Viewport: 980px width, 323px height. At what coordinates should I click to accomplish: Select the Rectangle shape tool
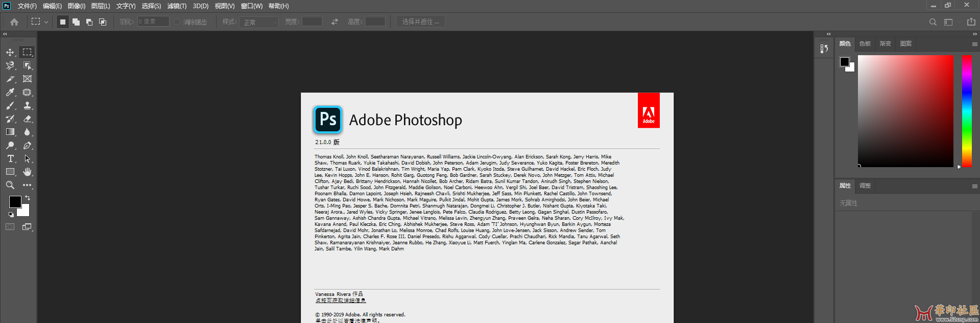click(10, 172)
